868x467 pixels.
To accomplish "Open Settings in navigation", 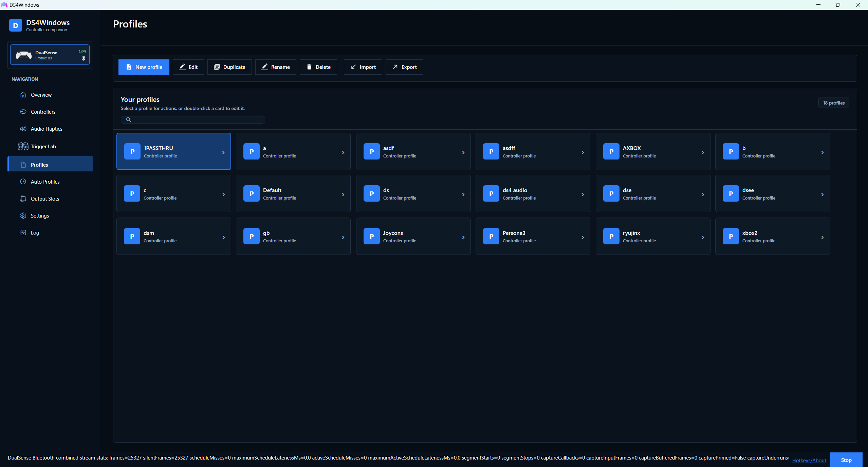I will [x=50, y=216].
